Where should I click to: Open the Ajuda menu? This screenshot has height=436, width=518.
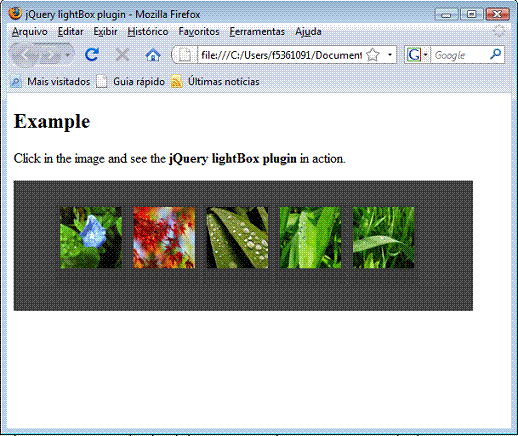(x=308, y=32)
